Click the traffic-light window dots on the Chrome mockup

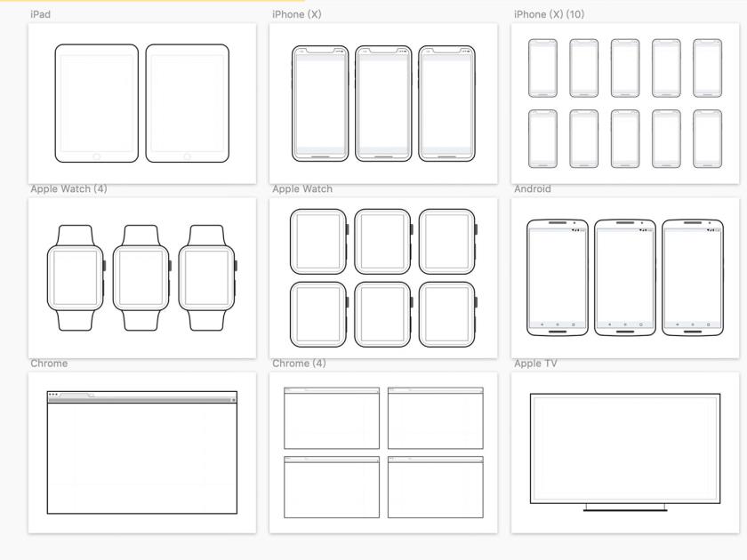pyautogui.click(x=52, y=393)
